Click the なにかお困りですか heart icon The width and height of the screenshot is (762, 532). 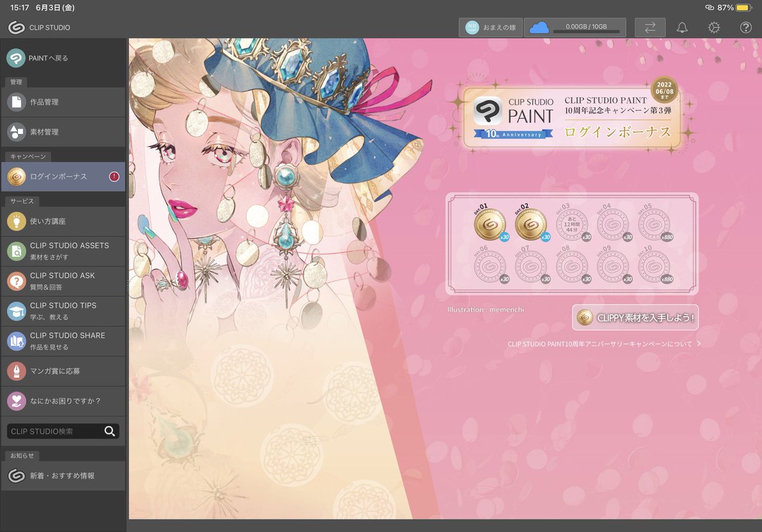tap(16, 401)
